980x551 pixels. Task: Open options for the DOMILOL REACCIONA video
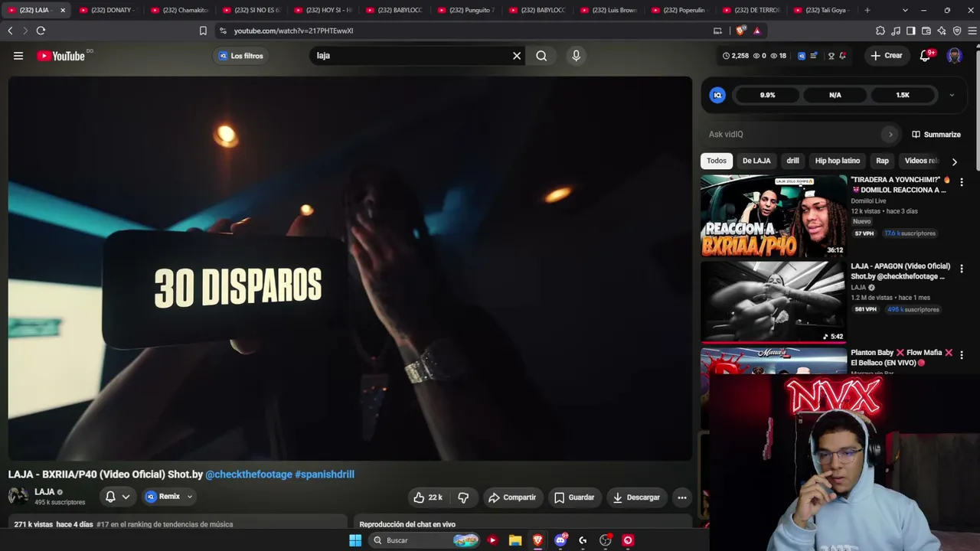tap(962, 182)
